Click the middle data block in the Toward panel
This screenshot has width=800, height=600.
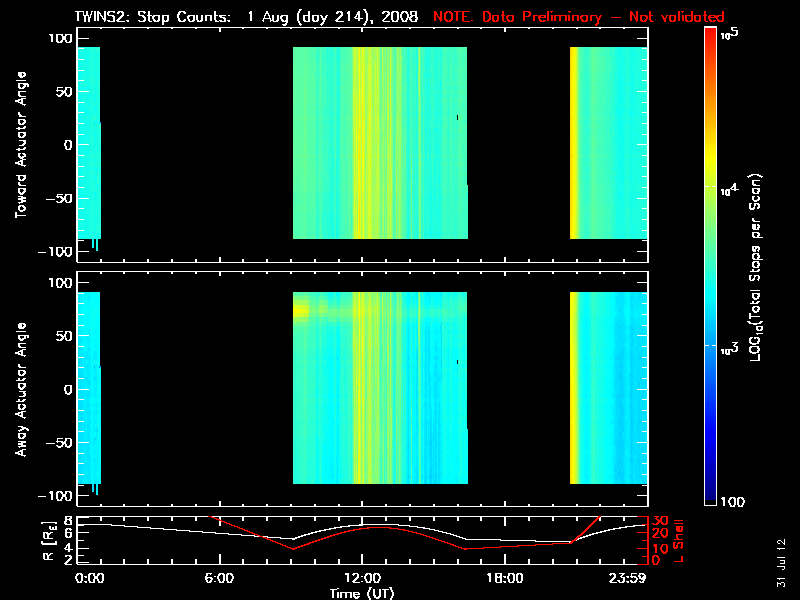(x=380, y=143)
